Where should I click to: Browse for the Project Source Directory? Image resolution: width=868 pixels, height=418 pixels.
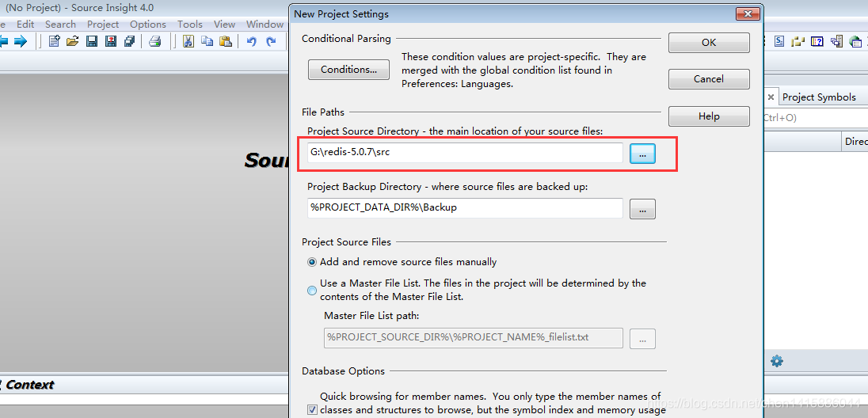click(643, 154)
